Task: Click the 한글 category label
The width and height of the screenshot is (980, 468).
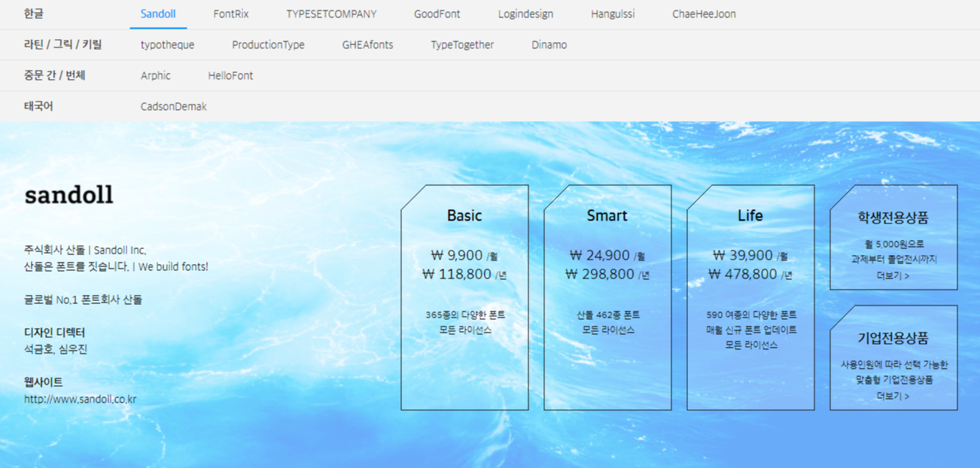Action: (34, 14)
